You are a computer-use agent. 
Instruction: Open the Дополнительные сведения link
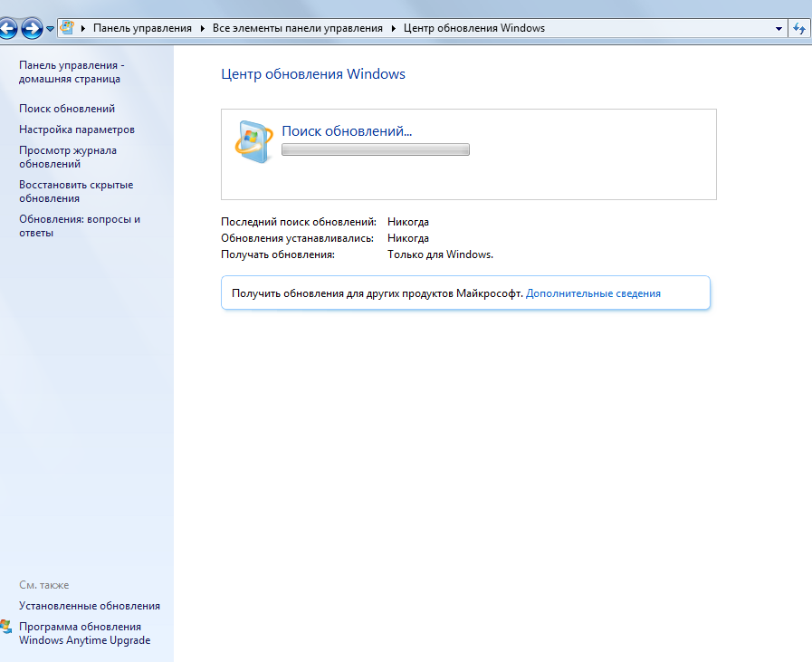(x=593, y=293)
